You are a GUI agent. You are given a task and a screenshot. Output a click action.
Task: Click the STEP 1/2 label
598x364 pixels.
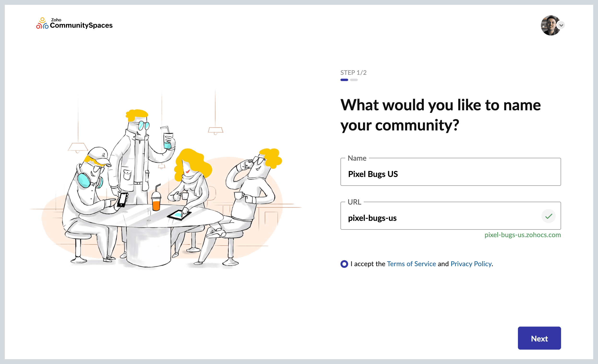pyautogui.click(x=353, y=73)
